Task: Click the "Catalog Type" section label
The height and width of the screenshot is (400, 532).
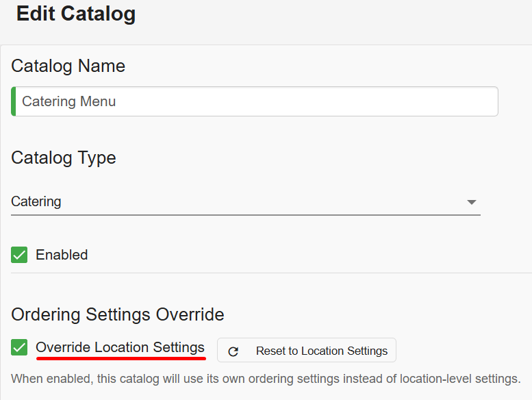Action: coord(64,158)
